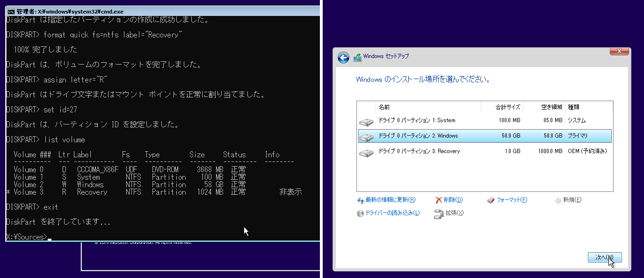Click the 拡張(X) extend link

(454, 213)
